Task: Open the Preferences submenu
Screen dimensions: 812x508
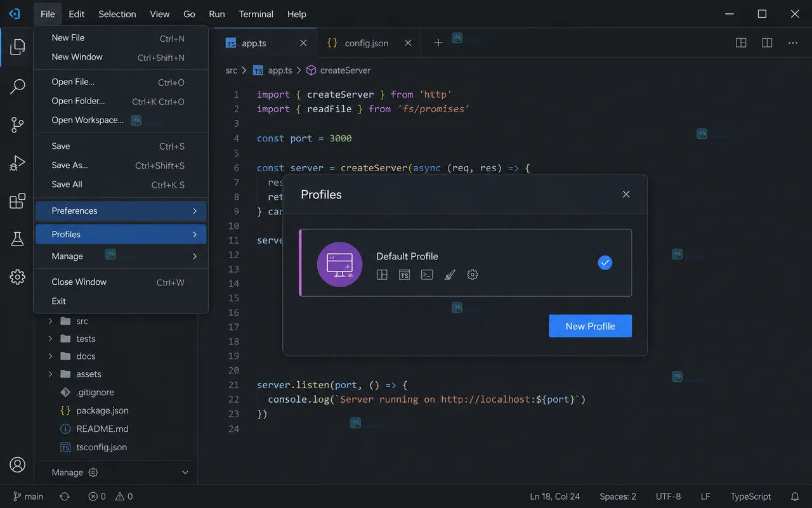Action: coord(121,211)
